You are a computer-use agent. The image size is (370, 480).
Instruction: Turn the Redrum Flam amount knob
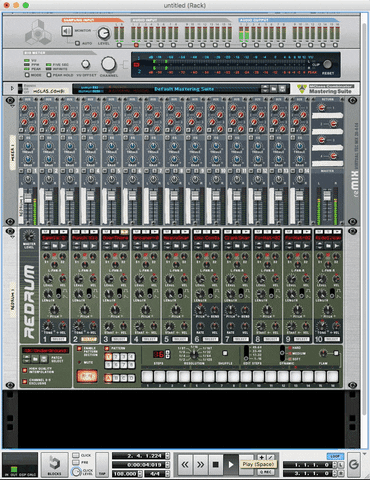pos(323,353)
